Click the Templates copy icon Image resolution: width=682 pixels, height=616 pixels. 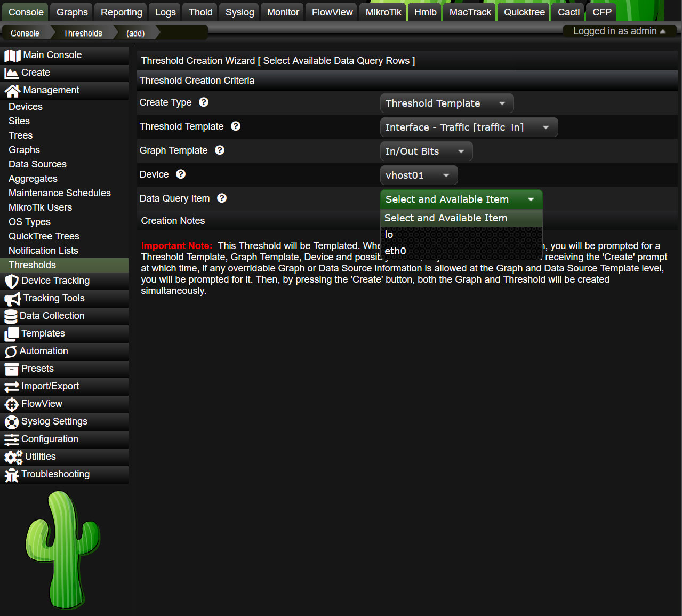coord(12,334)
